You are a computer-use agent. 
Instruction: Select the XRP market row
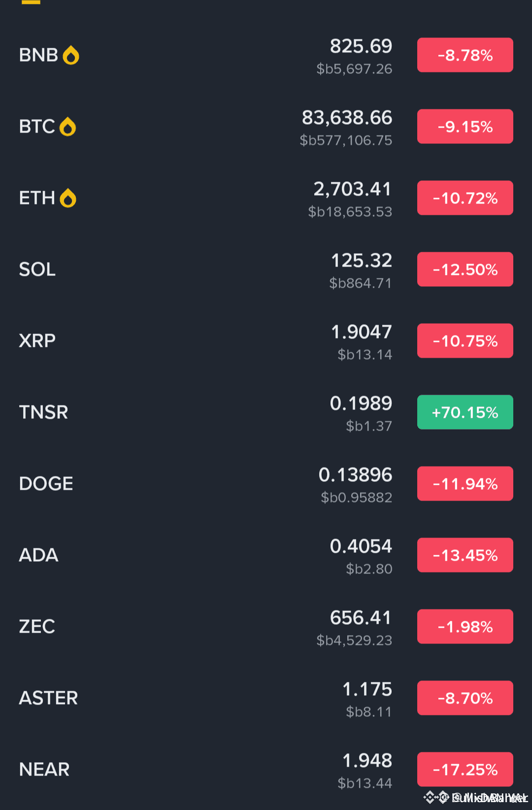(37, 341)
